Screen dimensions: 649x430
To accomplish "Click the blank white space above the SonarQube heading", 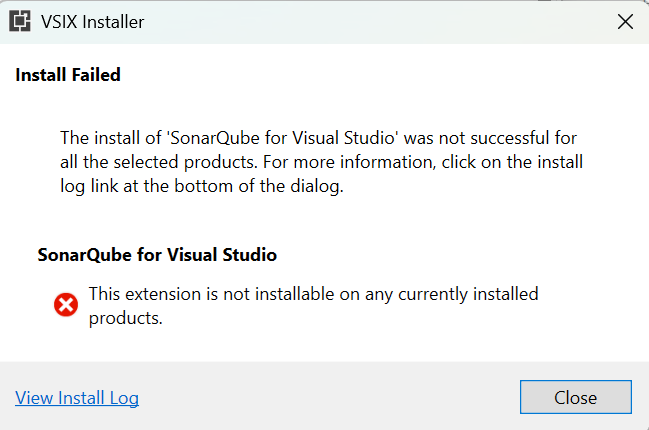I will pyautogui.click(x=324, y=221).
